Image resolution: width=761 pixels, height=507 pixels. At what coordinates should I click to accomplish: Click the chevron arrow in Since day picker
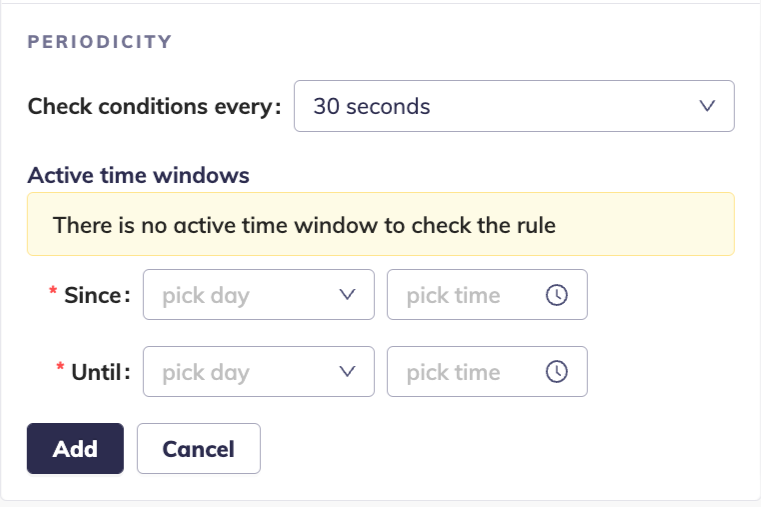348,295
